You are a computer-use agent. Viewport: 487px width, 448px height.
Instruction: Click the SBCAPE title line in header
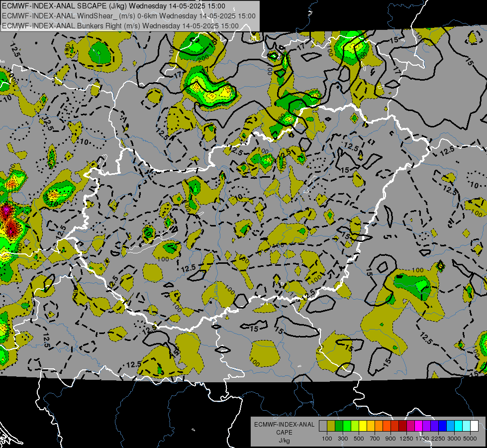(x=114, y=6)
